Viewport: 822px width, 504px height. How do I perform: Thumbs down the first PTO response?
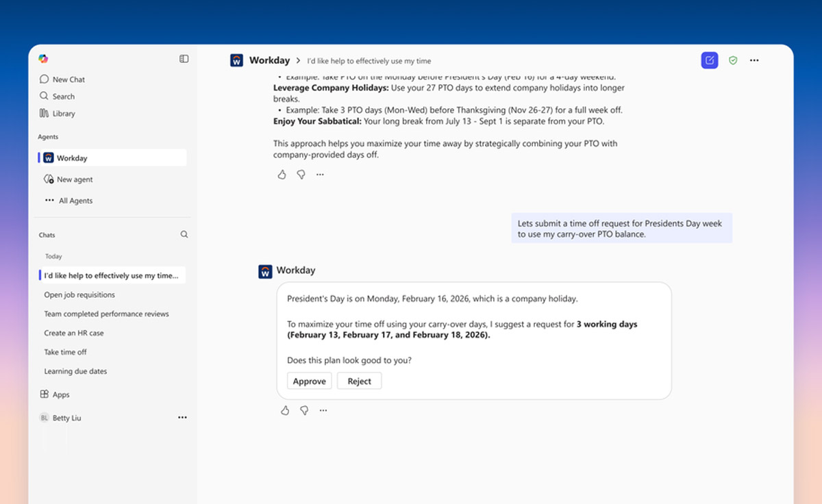coord(301,175)
